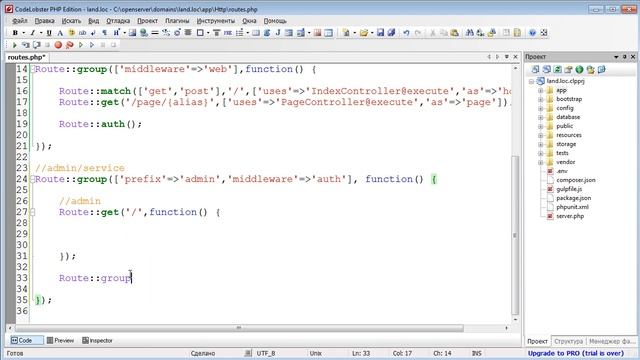The width and height of the screenshot is (640, 360).
Task: Expand the database folder
Action: click(x=540, y=117)
